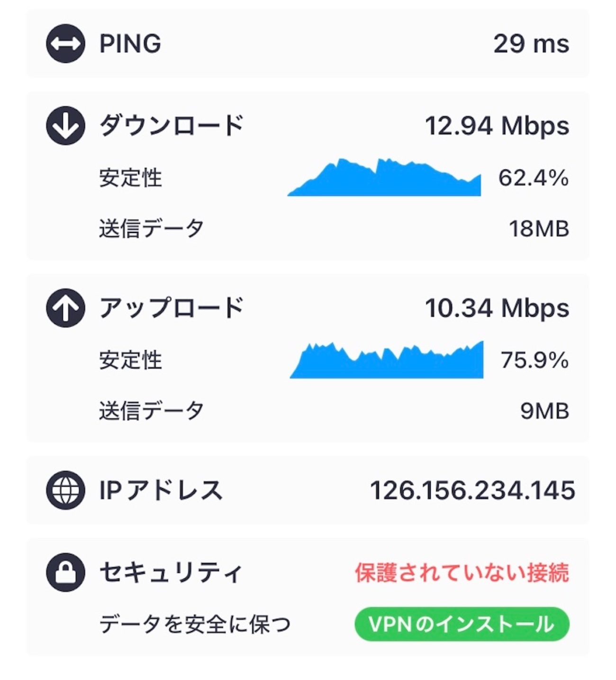Screen dimensions: 616x680
Task: Click the PING double-arrow icon
Action: pyautogui.click(x=65, y=44)
